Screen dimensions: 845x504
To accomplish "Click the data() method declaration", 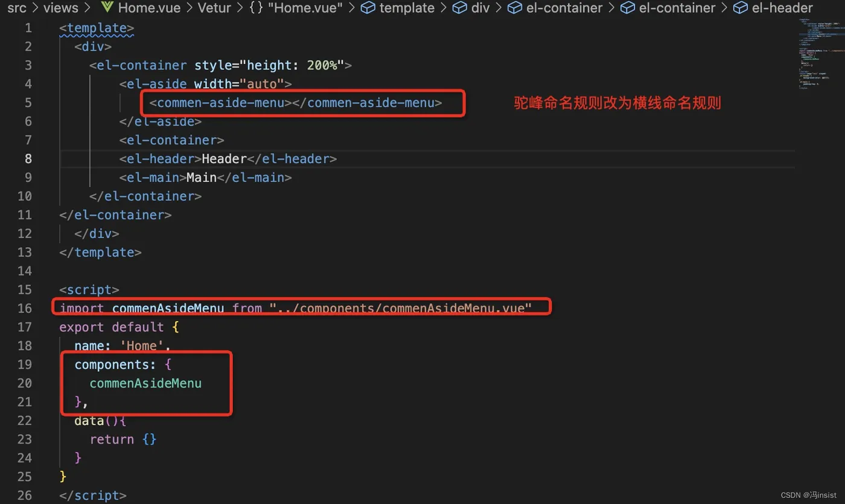I will tap(100, 421).
